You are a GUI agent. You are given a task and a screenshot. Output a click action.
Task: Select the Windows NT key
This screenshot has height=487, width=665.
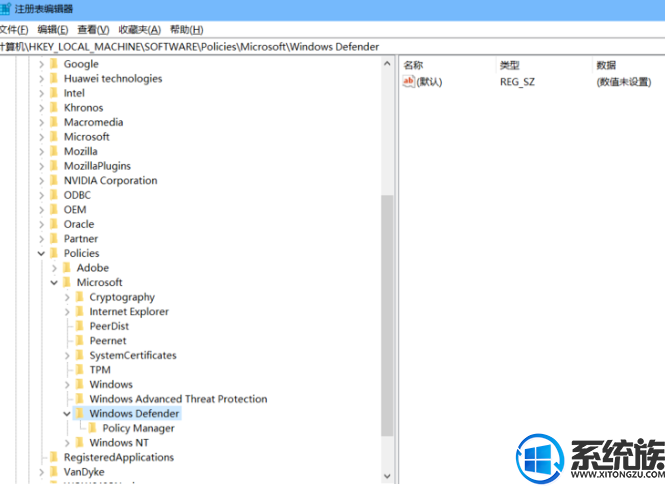119,443
